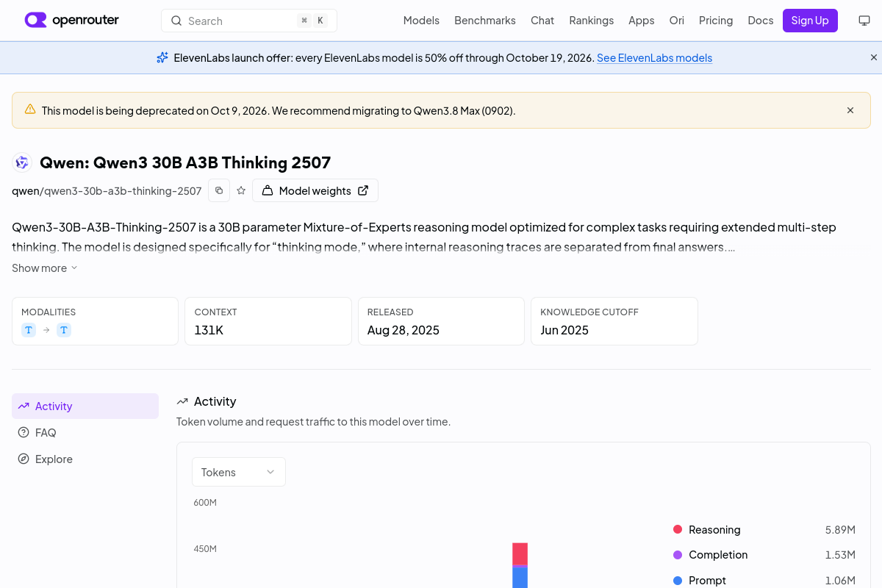Open Model weights external link
Image resolution: width=882 pixels, height=588 pixels.
315,190
